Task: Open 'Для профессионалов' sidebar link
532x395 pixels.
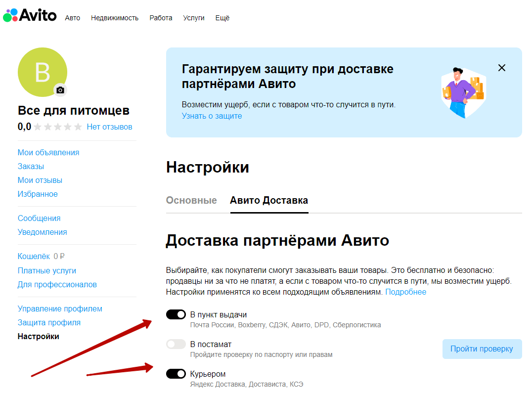Action: click(57, 285)
